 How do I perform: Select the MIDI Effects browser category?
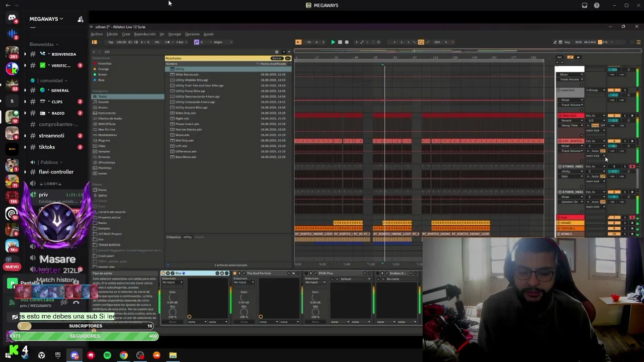coord(107,124)
